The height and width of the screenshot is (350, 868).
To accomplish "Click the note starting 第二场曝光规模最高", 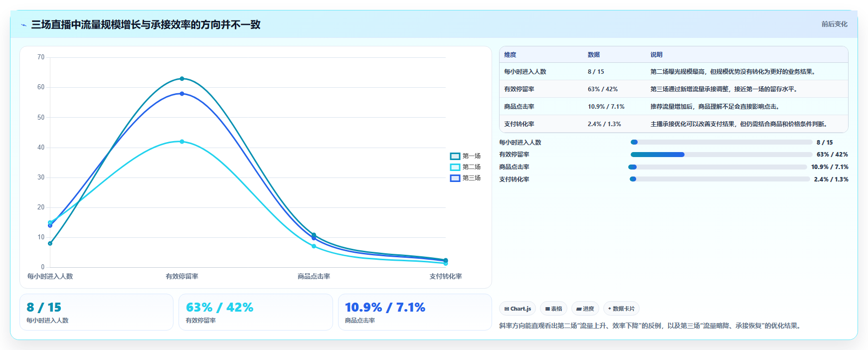I will tap(734, 72).
